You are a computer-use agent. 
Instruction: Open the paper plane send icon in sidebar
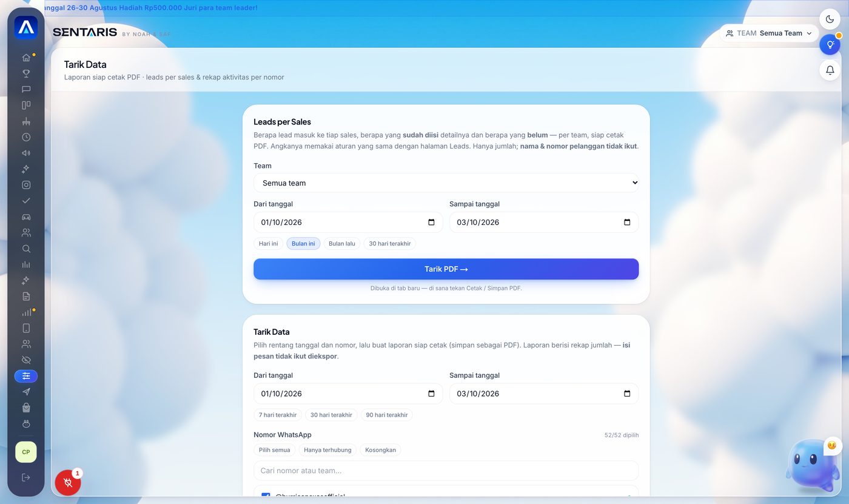[x=26, y=392]
